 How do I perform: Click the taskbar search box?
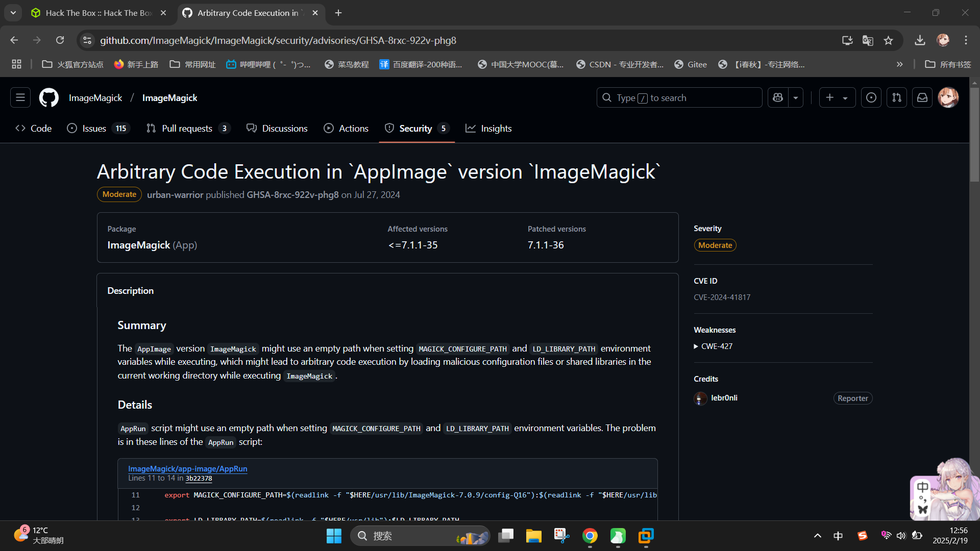tap(420, 536)
